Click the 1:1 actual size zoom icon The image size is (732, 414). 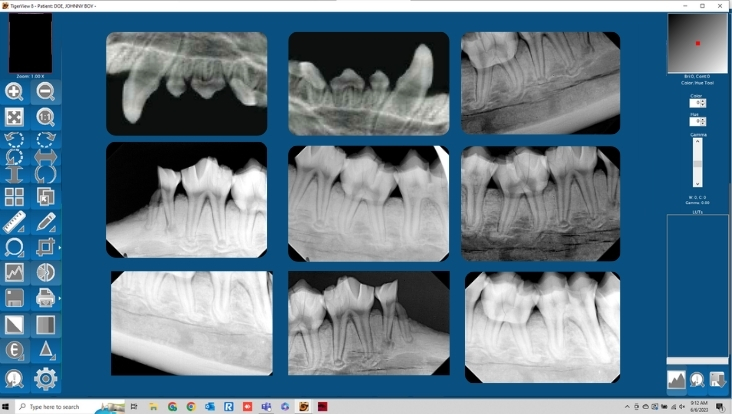45,117
